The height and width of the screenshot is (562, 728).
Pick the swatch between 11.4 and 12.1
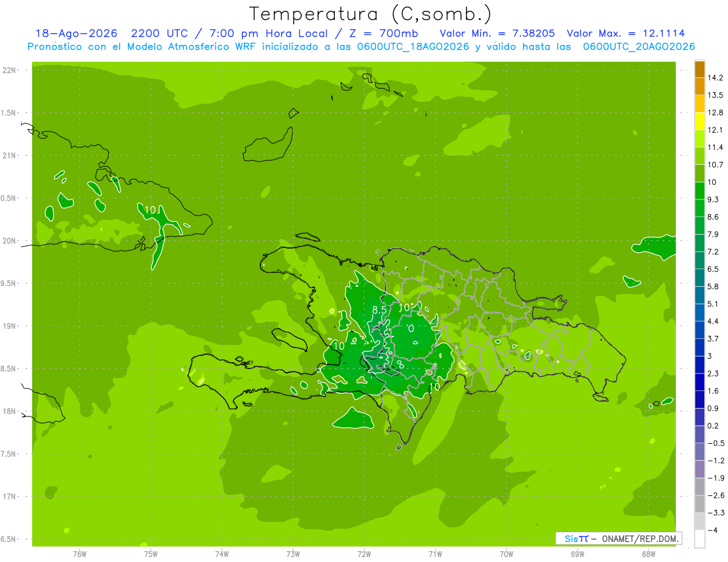pyautogui.click(x=699, y=139)
